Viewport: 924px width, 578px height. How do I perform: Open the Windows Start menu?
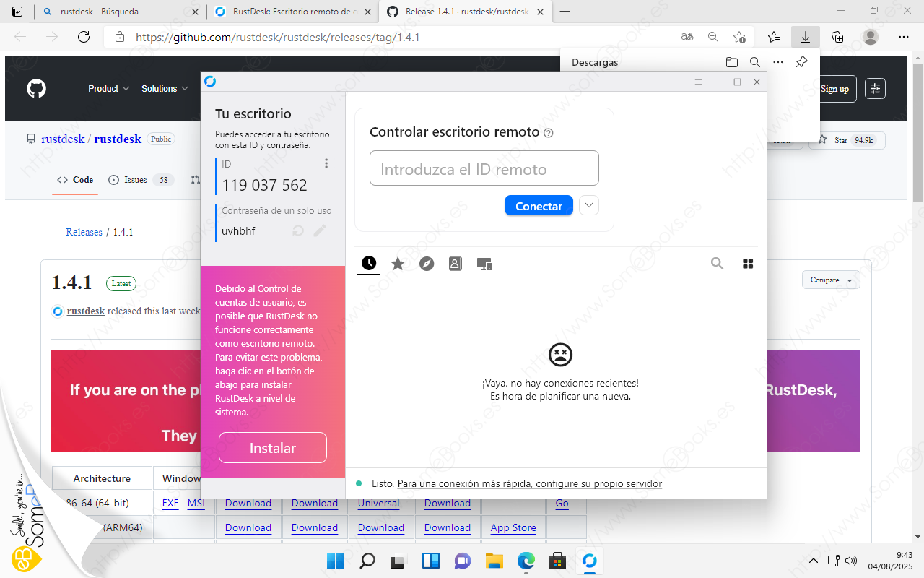(x=335, y=561)
